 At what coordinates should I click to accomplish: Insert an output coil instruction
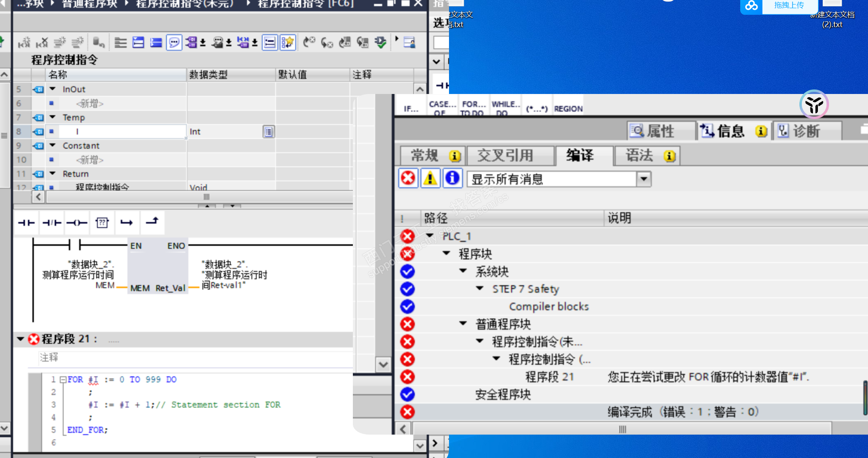pyautogui.click(x=77, y=223)
